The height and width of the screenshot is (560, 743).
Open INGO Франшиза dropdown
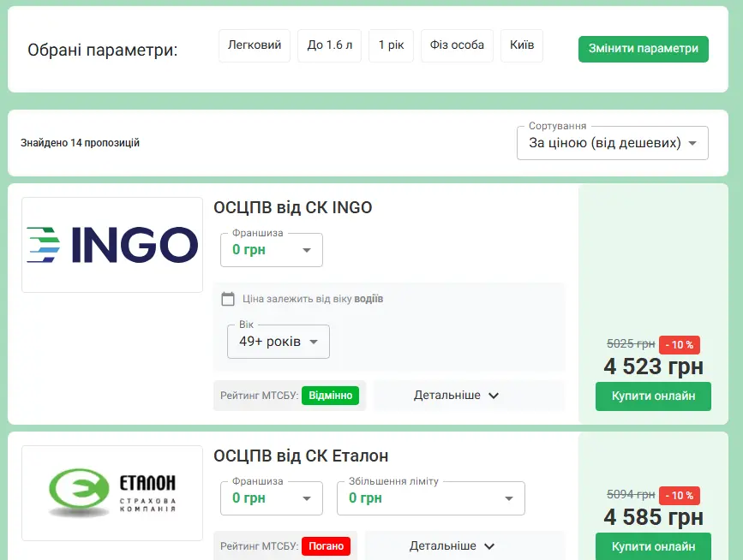tap(272, 250)
